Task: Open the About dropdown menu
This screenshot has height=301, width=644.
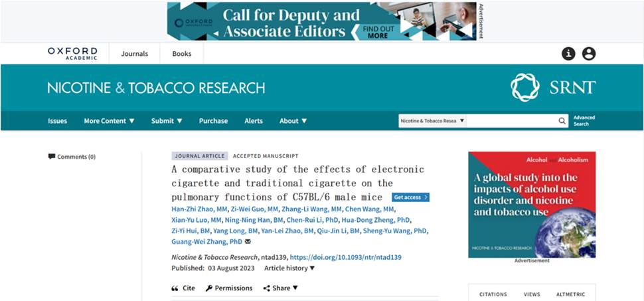Action: click(x=293, y=121)
